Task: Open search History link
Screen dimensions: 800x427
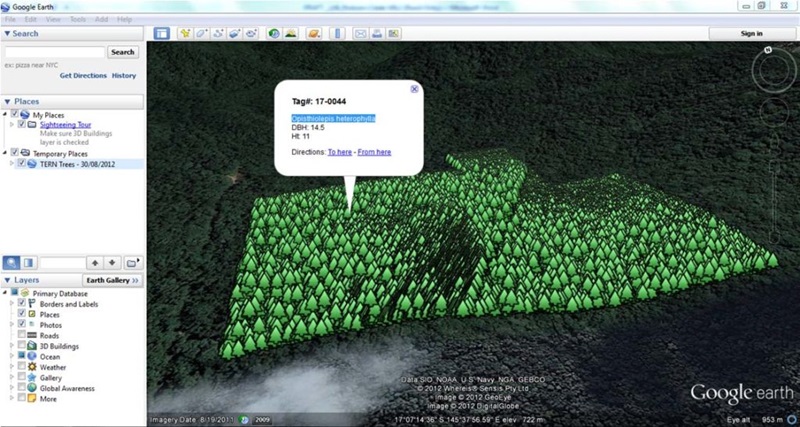Action: 124,76
